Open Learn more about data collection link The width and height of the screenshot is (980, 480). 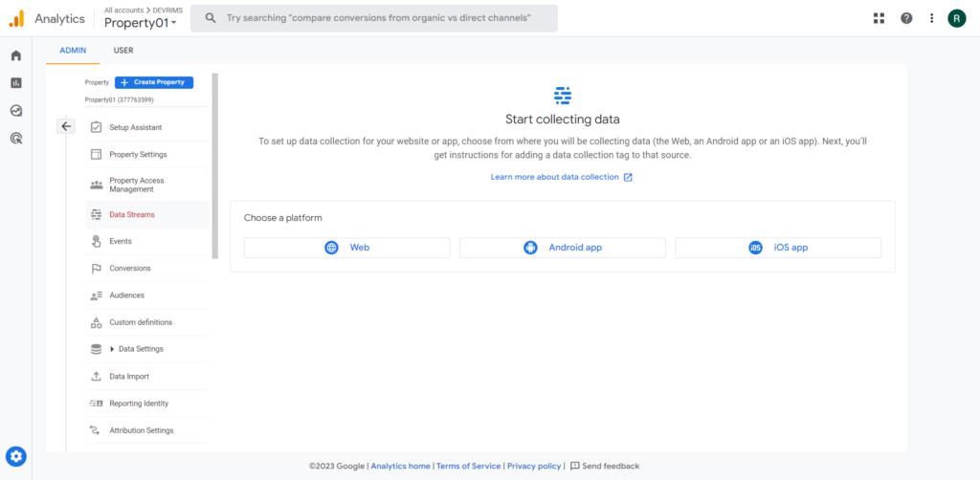coord(554,177)
